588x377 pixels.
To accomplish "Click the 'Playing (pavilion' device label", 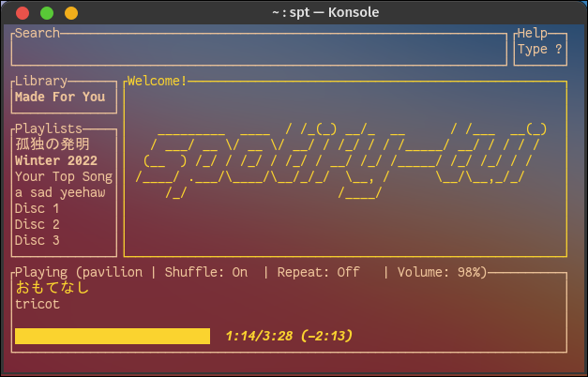I will pyautogui.click(x=79, y=272).
